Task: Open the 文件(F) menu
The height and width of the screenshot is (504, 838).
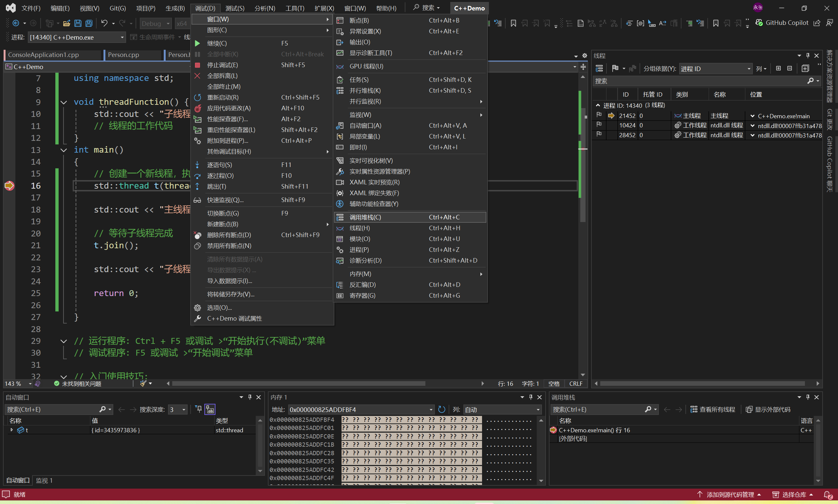Action: tap(31, 8)
